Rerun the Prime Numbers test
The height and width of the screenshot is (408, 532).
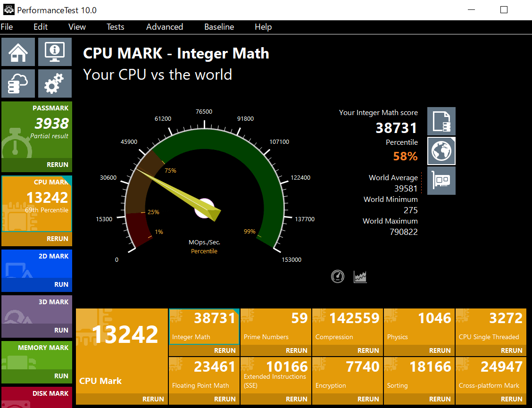click(x=276, y=350)
